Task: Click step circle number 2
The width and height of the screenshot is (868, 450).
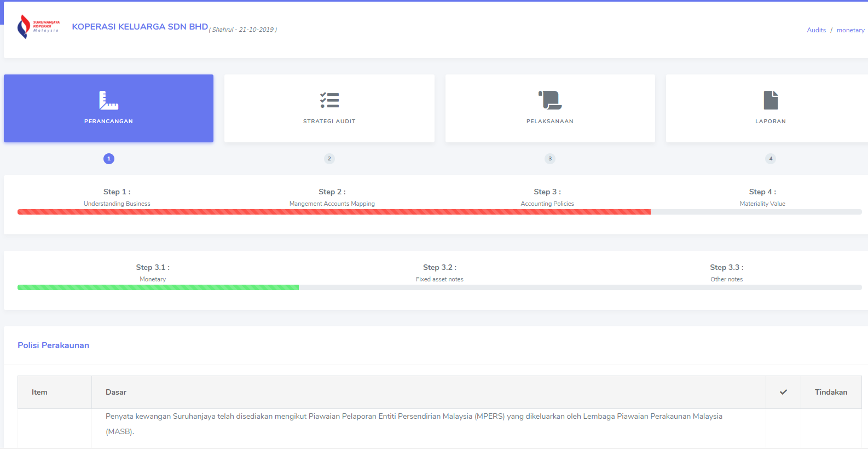Action: [329, 159]
